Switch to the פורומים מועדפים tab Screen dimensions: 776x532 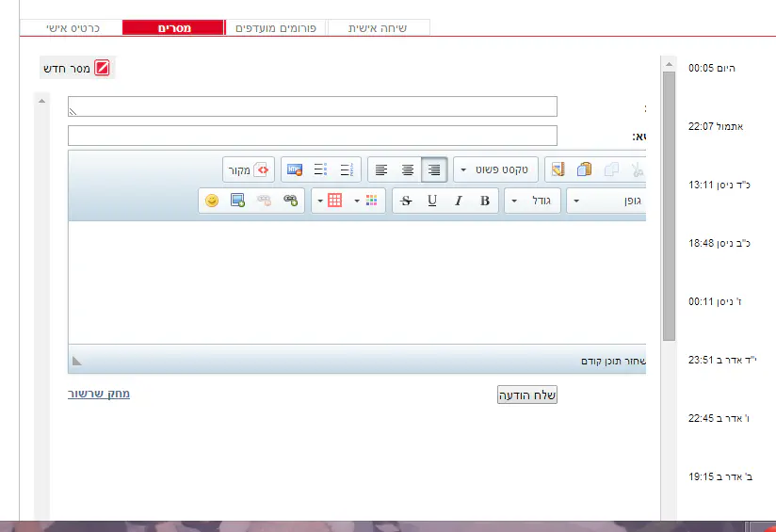click(x=276, y=28)
